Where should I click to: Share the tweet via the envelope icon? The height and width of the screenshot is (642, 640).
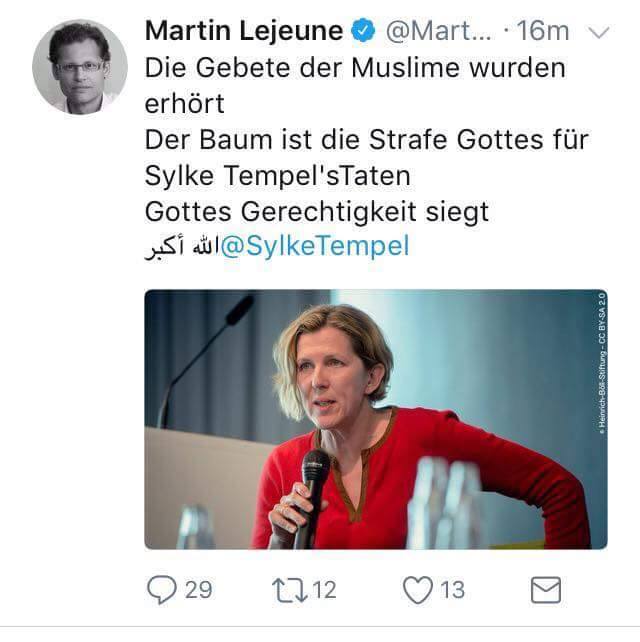coord(545,590)
